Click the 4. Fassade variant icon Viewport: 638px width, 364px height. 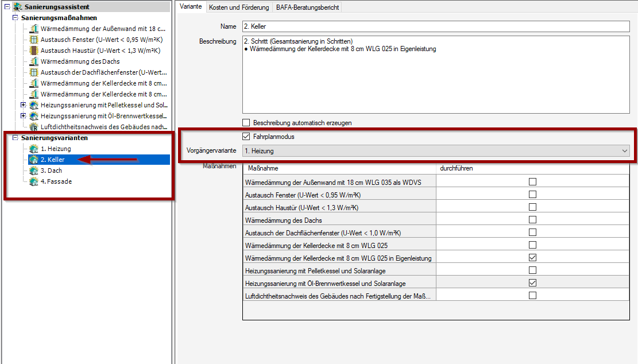point(34,182)
